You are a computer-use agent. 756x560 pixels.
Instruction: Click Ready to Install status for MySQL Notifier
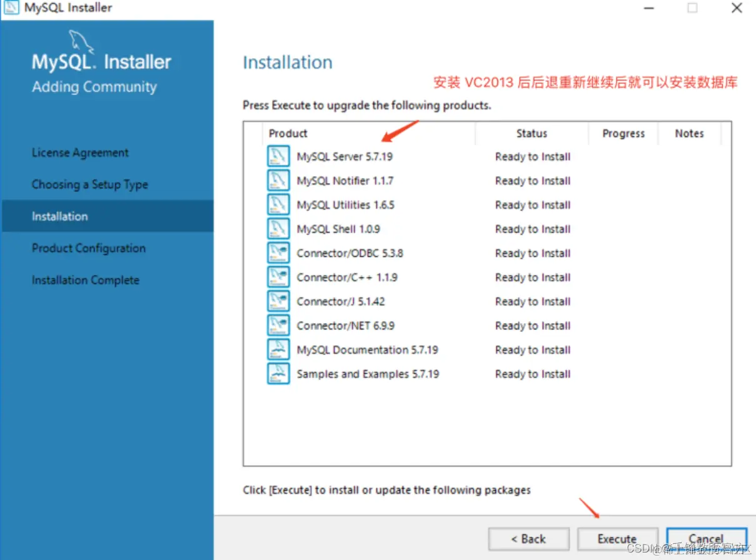click(x=533, y=181)
